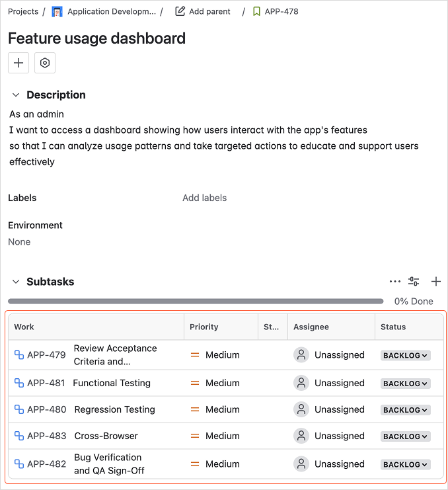Viewport: 448px width, 490px height.
Task: Click the Priority column header
Action: click(x=204, y=327)
